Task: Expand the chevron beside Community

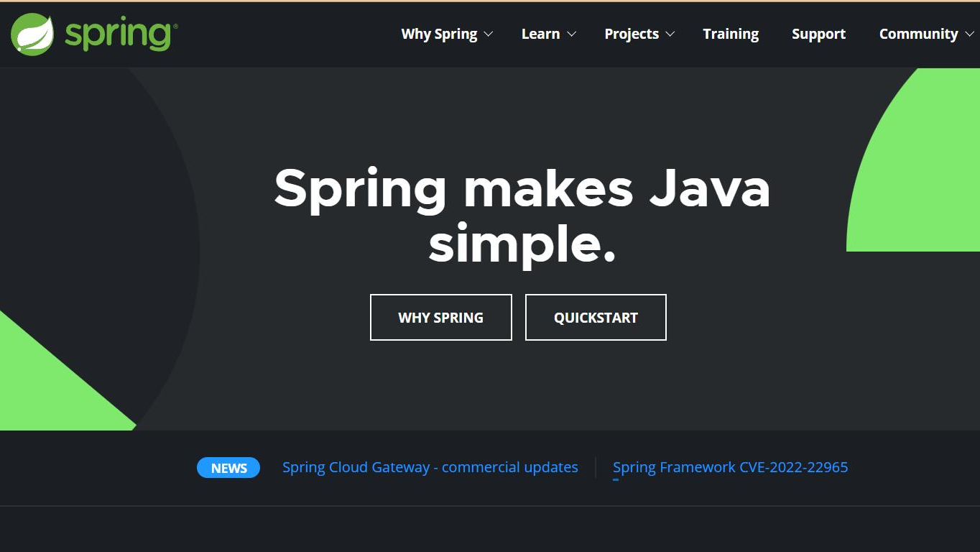Action: coord(969,34)
